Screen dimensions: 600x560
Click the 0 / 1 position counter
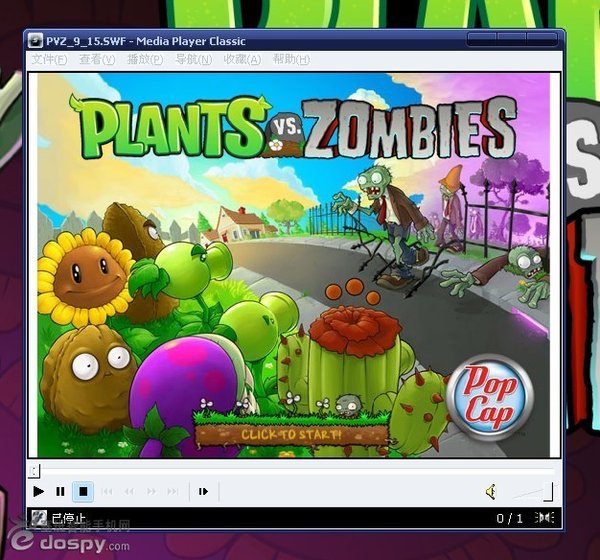click(x=509, y=519)
